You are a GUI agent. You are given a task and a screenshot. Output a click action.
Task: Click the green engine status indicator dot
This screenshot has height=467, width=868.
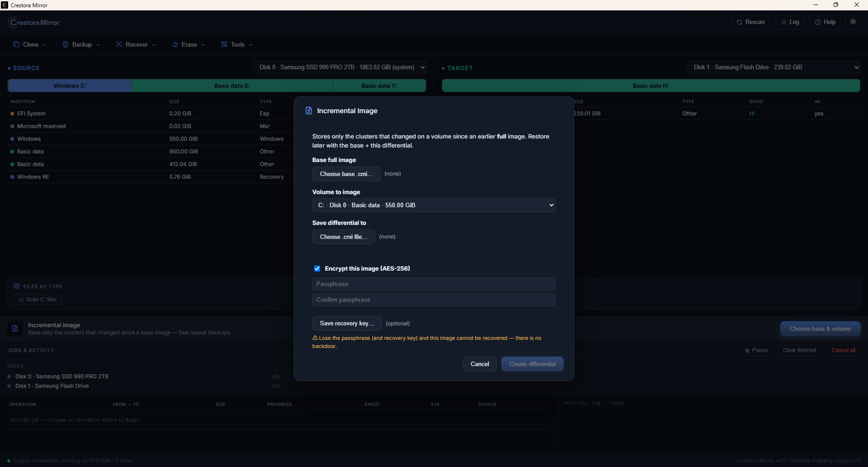point(9,461)
